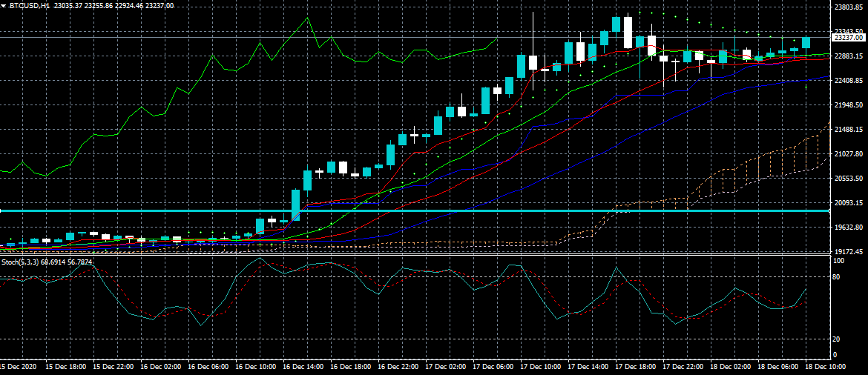Screen dimensions: 868x375
Task: Click the last cyan candle at right edge
Action: click(806, 42)
